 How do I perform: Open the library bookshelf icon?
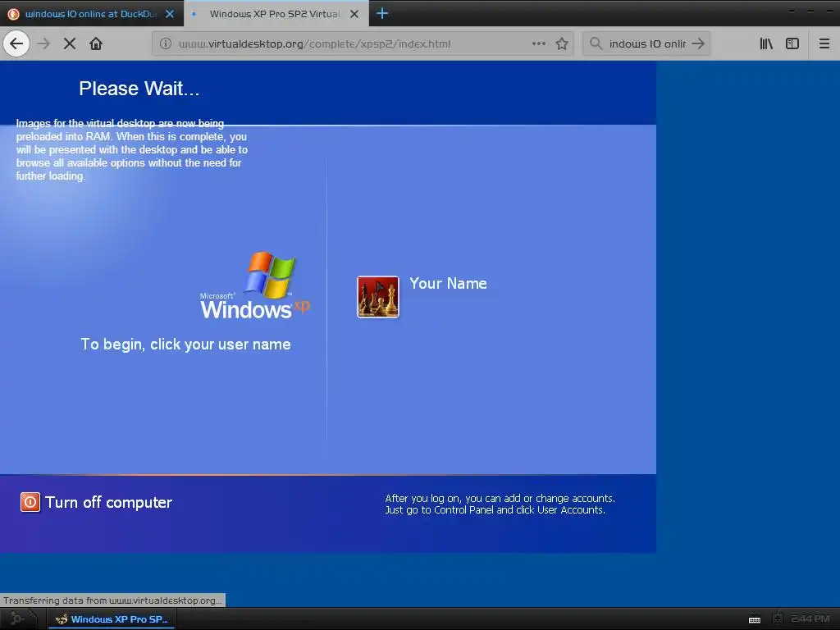(x=766, y=43)
